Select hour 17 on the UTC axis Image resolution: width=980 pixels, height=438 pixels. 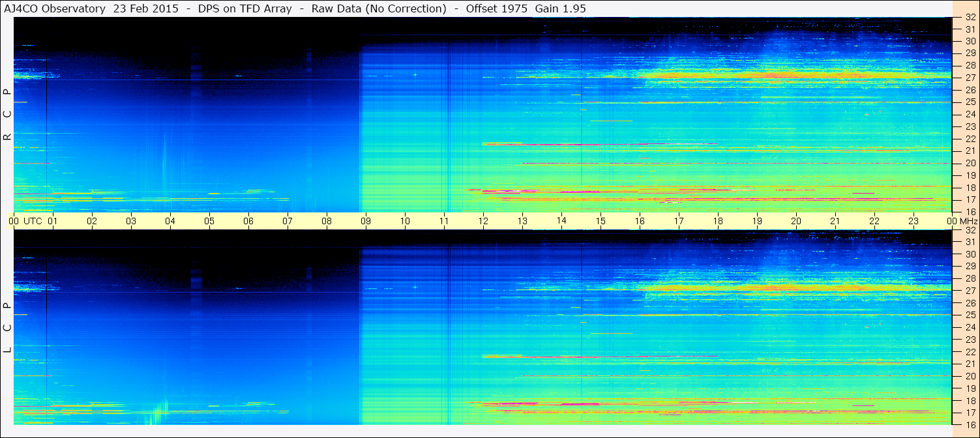tap(679, 221)
